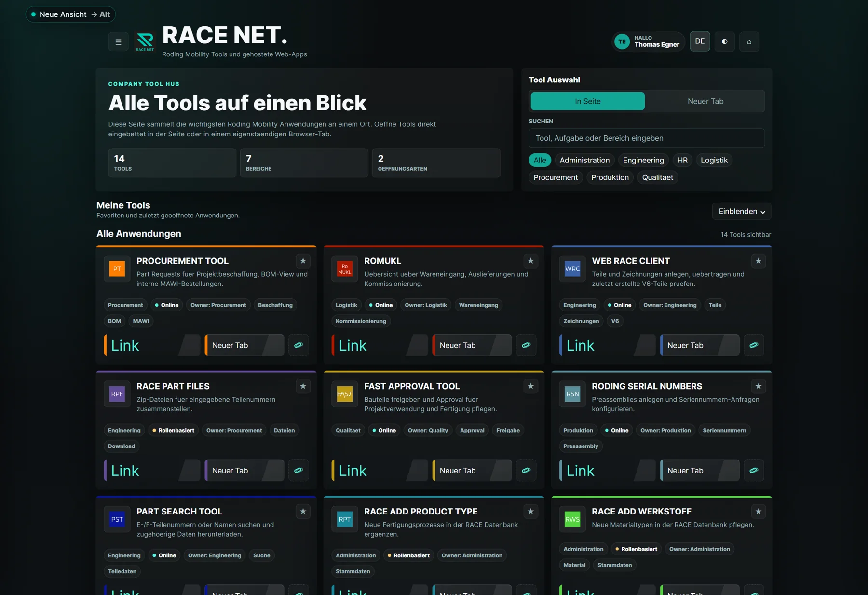The image size is (868, 595).
Task: Click the TE user avatar
Action: click(x=622, y=41)
